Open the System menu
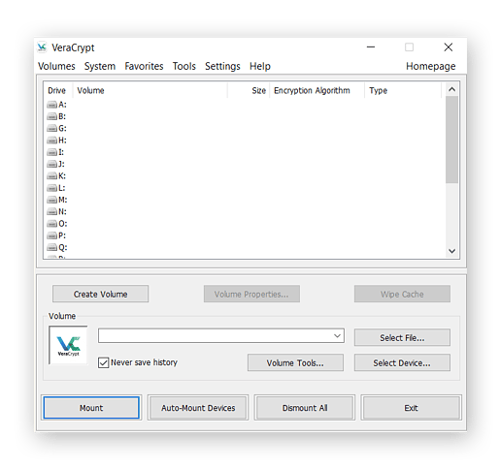500x469 pixels. pos(100,66)
